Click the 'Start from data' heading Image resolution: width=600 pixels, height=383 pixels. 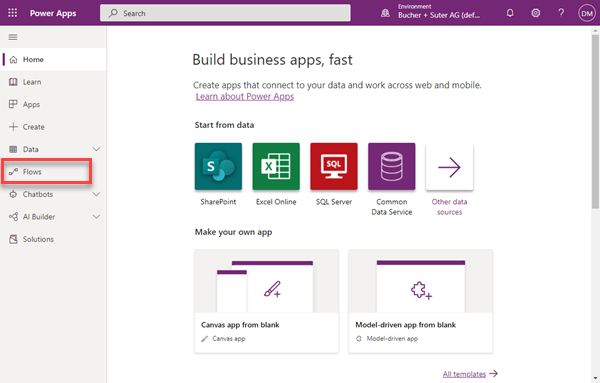point(224,125)
